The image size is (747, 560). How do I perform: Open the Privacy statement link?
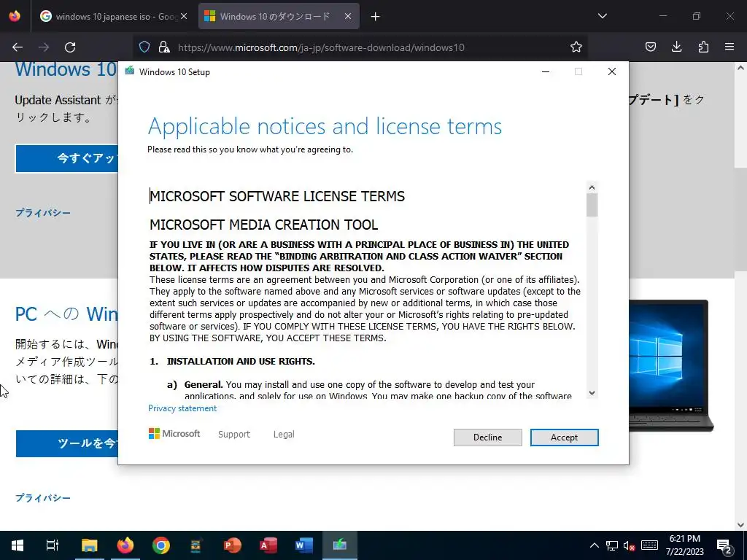point(182,408)
